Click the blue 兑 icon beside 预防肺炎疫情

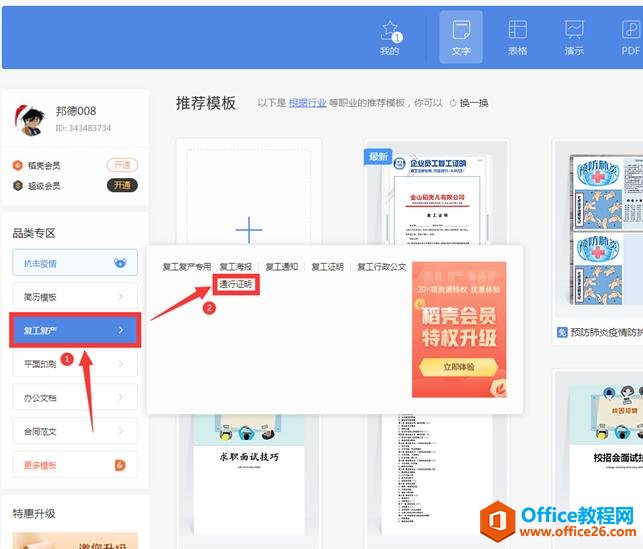pos(562,332)
